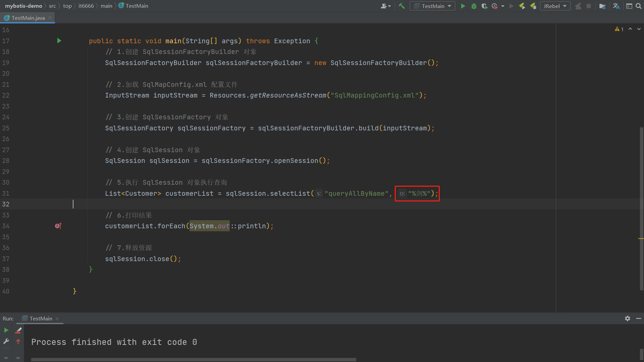The width and height of the screenshot is (644, 362).
Task: Click the main breadcrumb
Action: coord(106,6)
